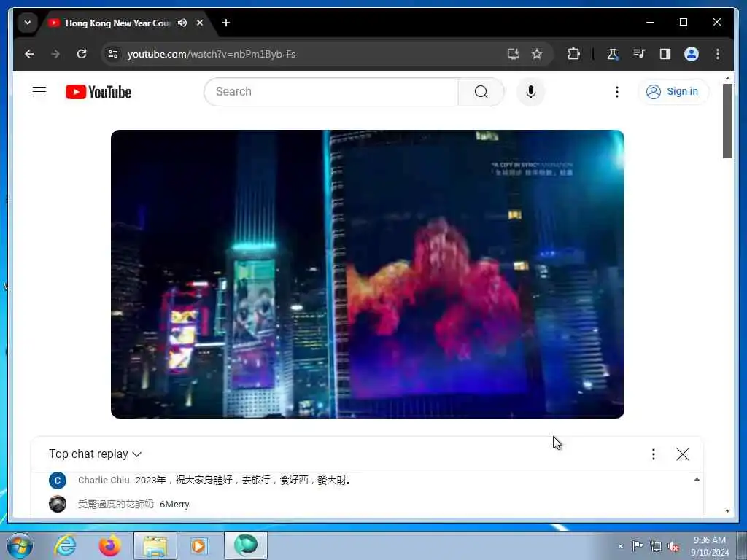Open the Chrome extensions puzzle icon
The image size is (747, 560).
(x=573, y=54)
